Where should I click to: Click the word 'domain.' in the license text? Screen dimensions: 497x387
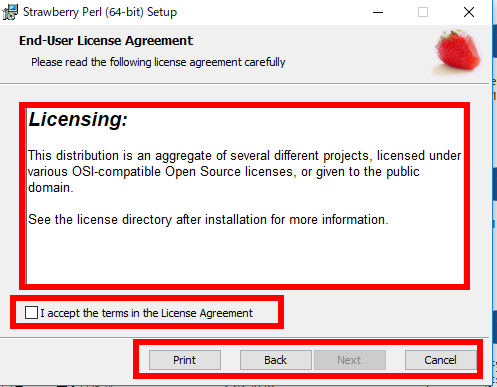point(51,188)
